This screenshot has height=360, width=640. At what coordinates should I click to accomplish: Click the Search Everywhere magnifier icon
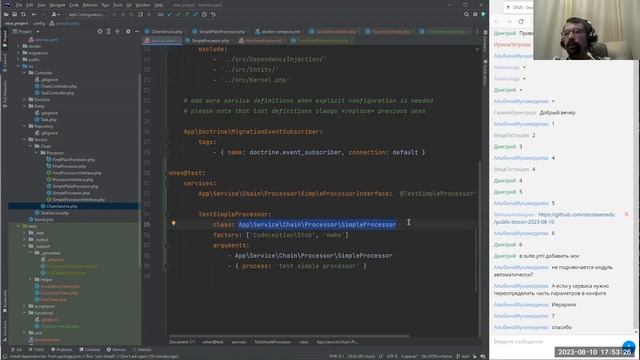pos(466,14)
